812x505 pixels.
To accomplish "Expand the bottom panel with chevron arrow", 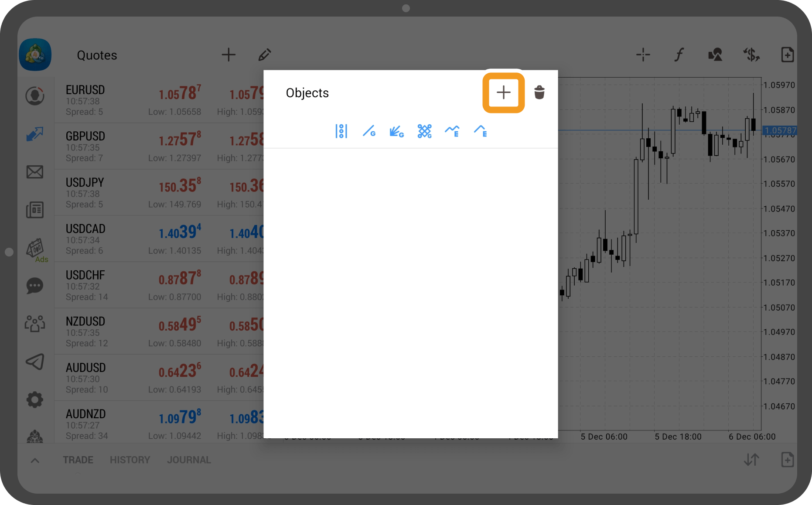I will tap(35, 460).
